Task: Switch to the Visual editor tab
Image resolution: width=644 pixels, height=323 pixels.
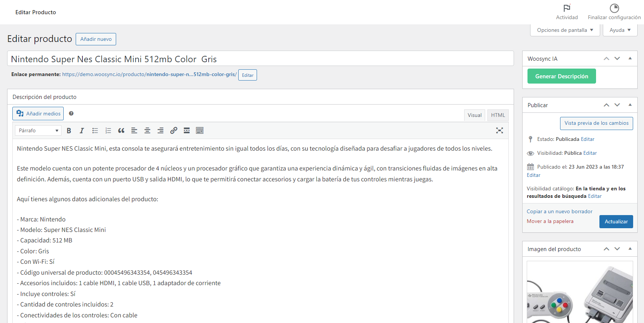Action: click(x=475, y=115)
